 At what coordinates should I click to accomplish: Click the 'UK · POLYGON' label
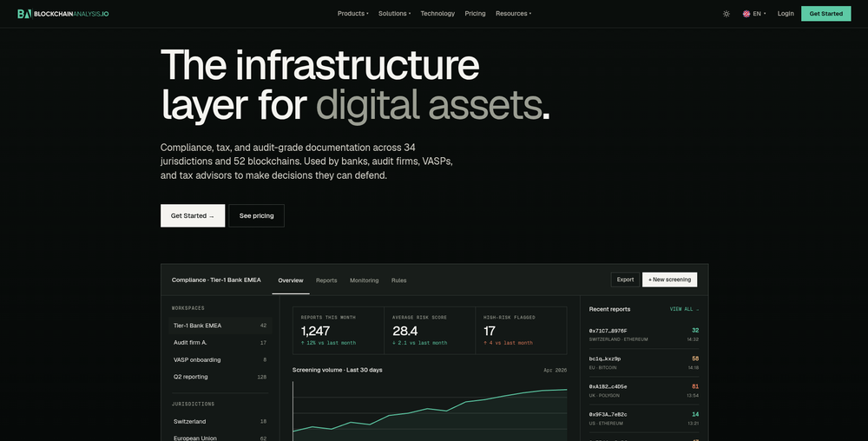[604, 396]
